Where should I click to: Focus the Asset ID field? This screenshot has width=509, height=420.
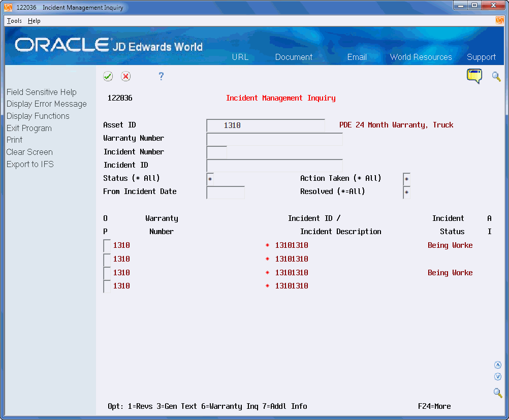(x=266, y=125)
